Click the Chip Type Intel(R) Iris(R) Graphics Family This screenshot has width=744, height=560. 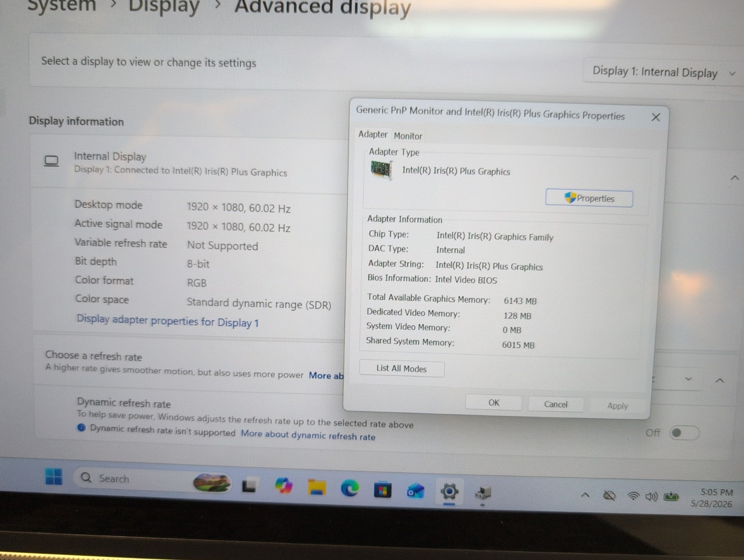[495, 236]
